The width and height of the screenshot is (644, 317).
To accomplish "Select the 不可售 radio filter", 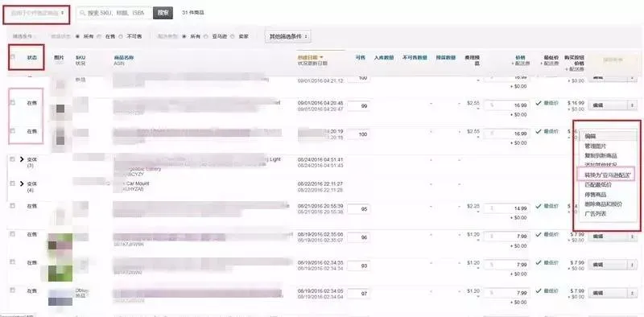I will (120, 36).
